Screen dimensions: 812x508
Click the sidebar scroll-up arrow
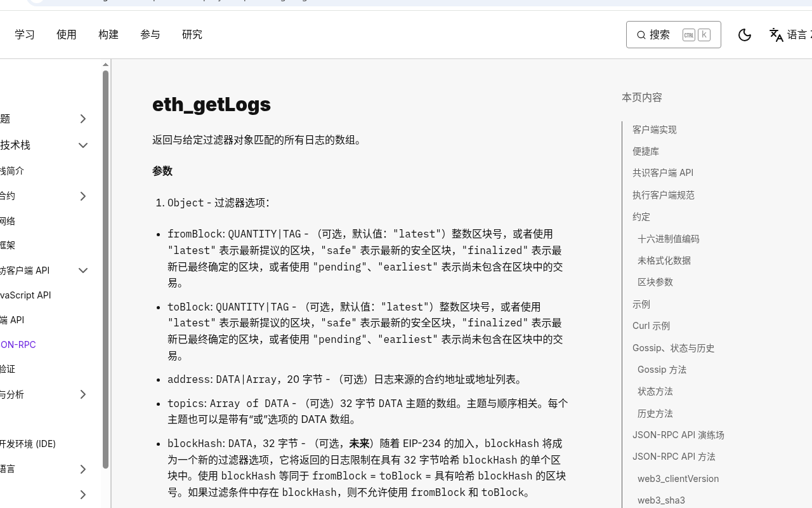(105, 65)
